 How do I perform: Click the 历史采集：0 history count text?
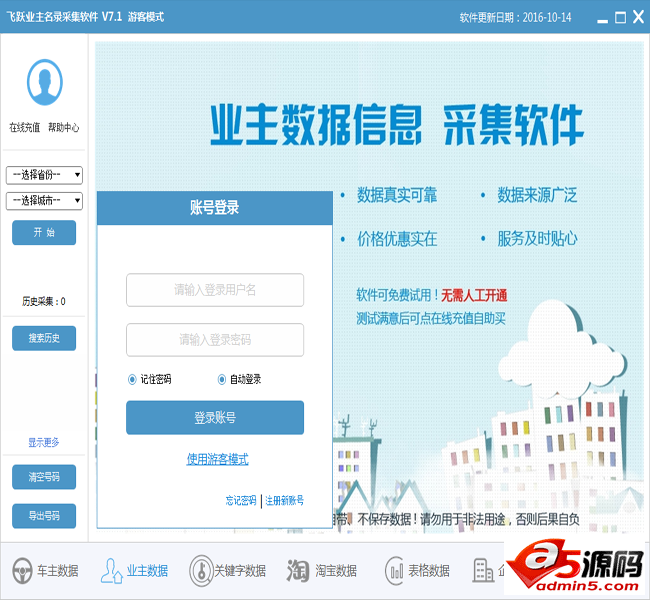44,301
